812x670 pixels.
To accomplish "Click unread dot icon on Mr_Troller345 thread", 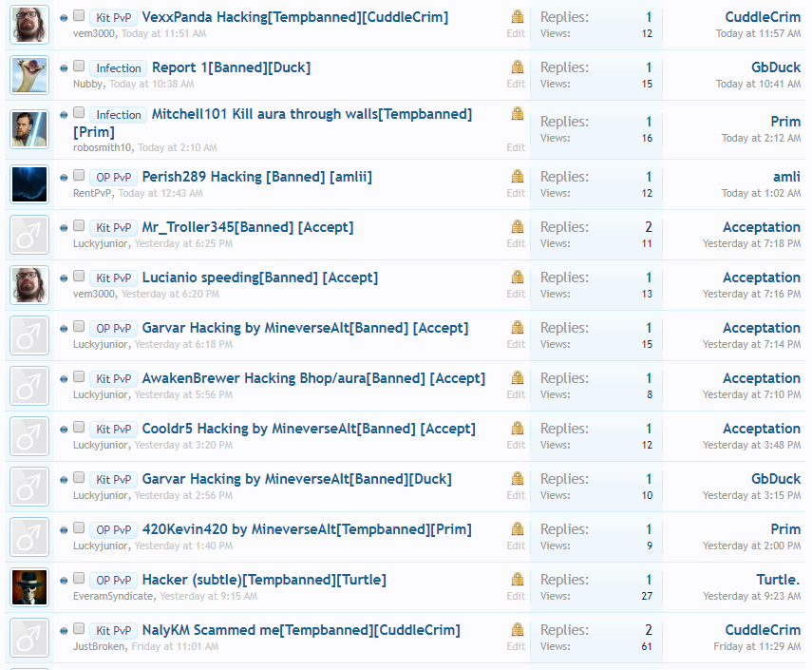I will (x=64, y=228).
